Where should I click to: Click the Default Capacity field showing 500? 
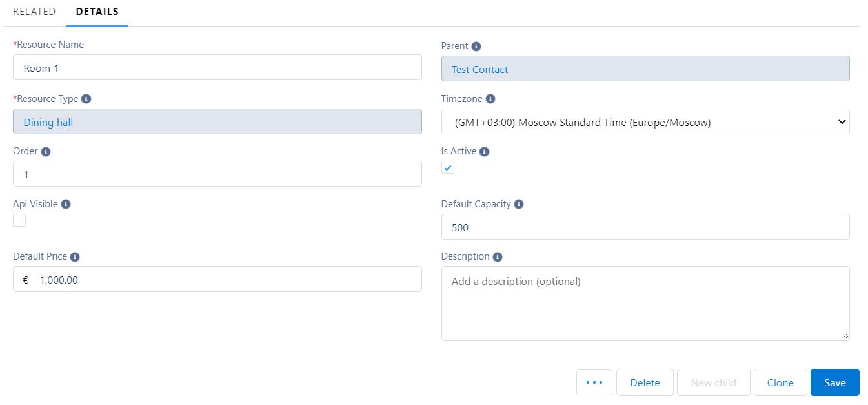coord(645,227)
